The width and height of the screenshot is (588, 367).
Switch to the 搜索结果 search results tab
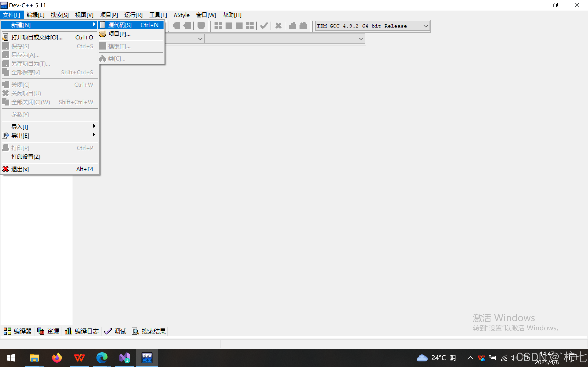pos(149,331)
